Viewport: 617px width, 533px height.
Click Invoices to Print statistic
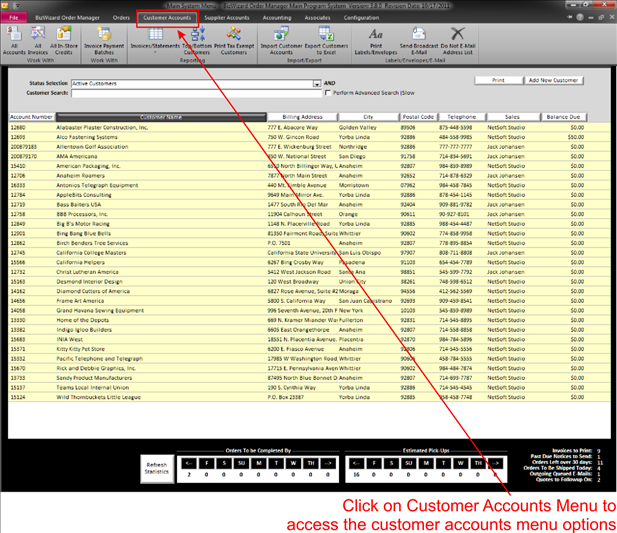pyautogui.click(x=576, y=450)
